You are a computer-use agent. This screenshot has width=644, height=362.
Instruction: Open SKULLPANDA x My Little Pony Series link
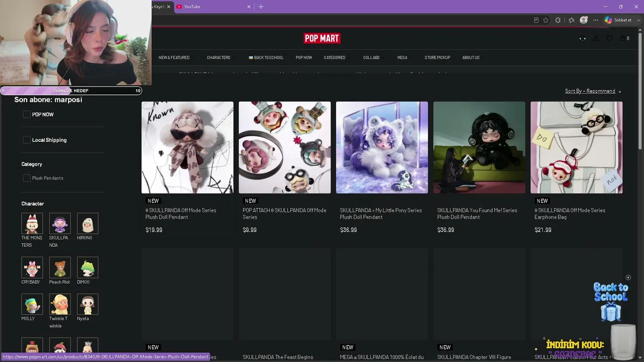[381, 214]
